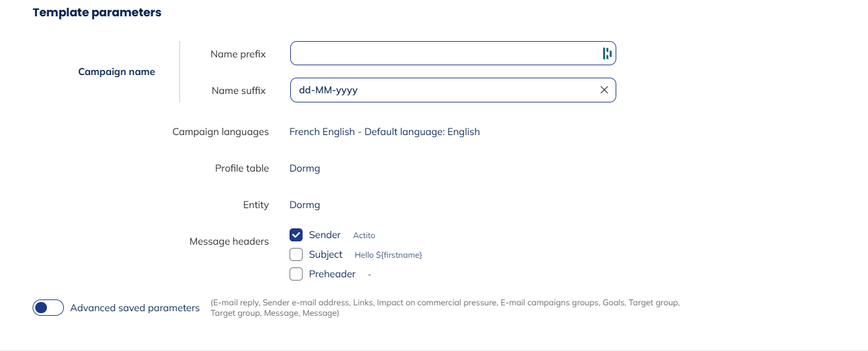Click the Sender label text
The height and width of the screenshot is (351, 868).
[x=325, y=235]
